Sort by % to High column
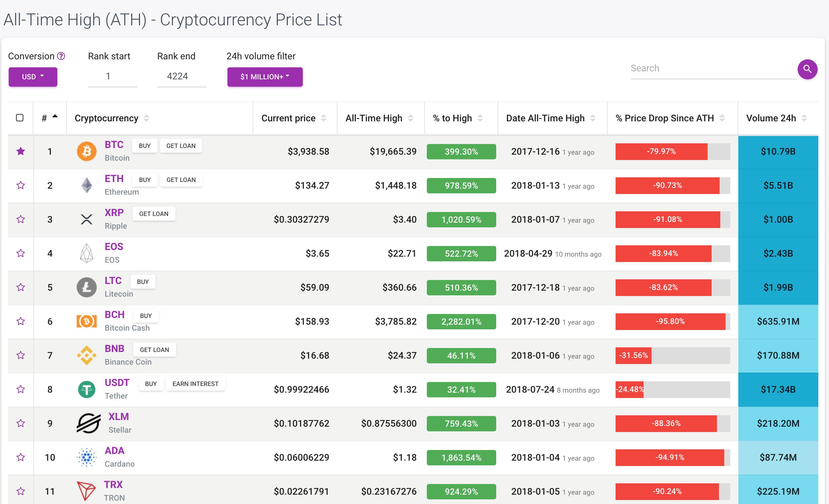829x504 pixels. (x=461, y=118)
